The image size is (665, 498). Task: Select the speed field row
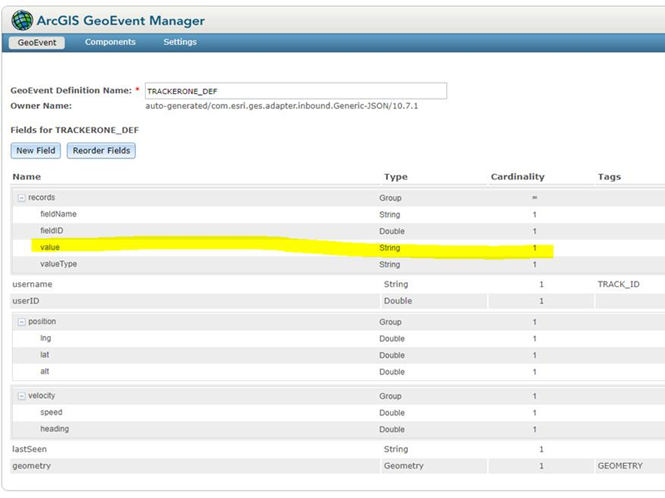click(338, 412)
